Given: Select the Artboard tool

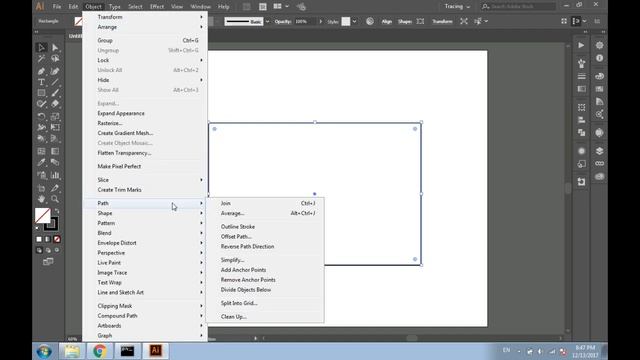Looking at the screenshot, I should [x=41, y=188].
